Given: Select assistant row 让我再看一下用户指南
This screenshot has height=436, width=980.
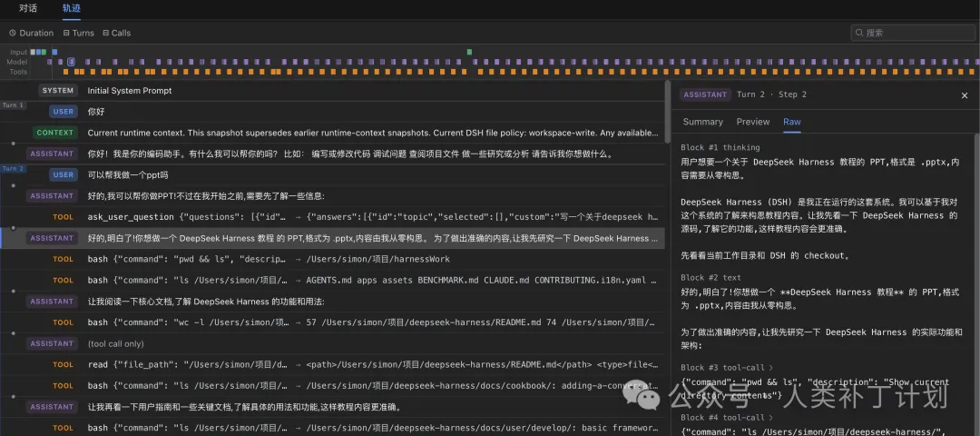Looking at the screenshot, I should tap(332, 407).
